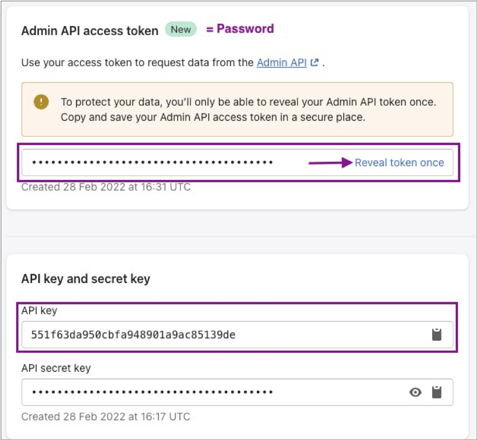Open the Admin API documentation link

[282, 62]
